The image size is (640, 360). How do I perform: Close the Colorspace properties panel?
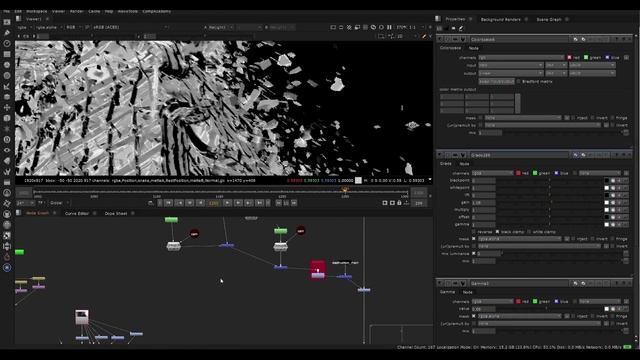pos(629,40)
